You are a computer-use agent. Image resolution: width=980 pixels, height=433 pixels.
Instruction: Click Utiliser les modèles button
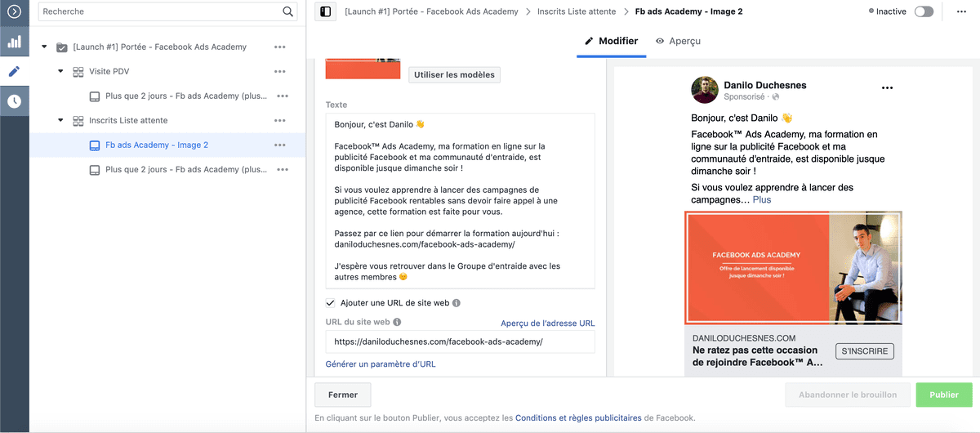pos(455,74)
